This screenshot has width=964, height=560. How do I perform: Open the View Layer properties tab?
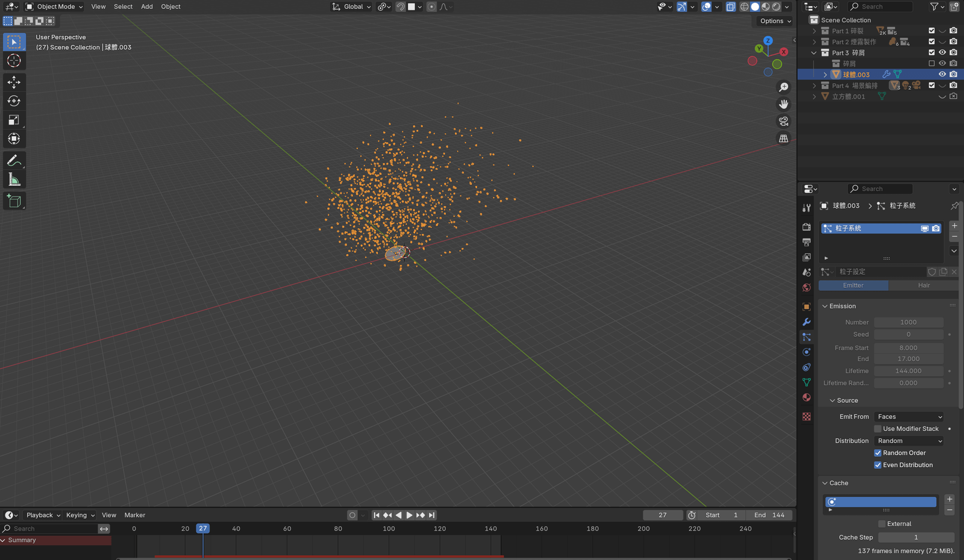pos(807,257)
